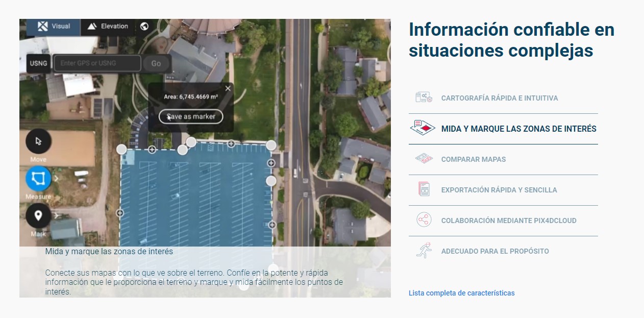Toggle the USNG coordinate format button

click(38, 63)
